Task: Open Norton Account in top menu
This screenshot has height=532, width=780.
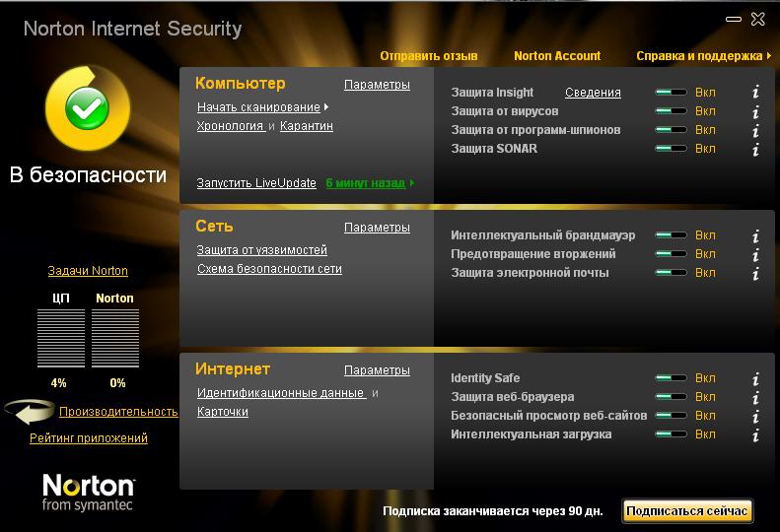Action: [557, 56]
